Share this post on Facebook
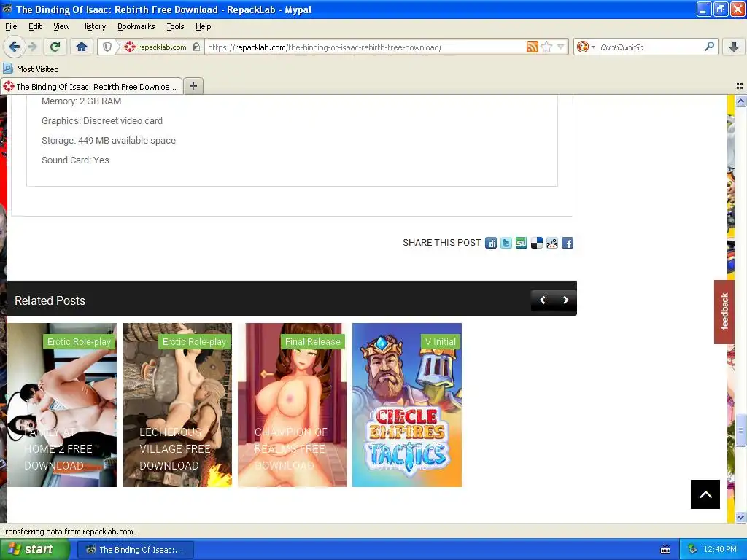 [x=567, y=243]
